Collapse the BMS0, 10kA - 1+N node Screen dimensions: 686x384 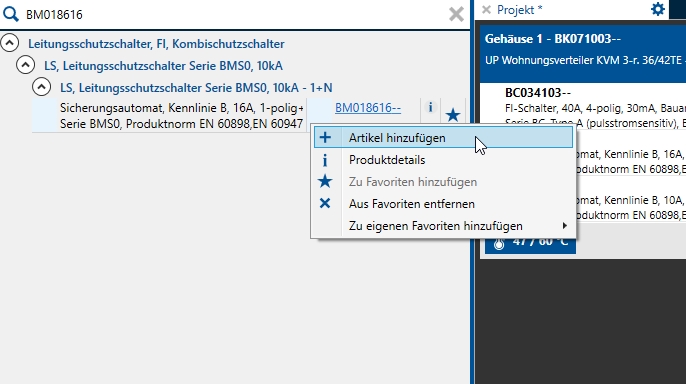(41, 87)
